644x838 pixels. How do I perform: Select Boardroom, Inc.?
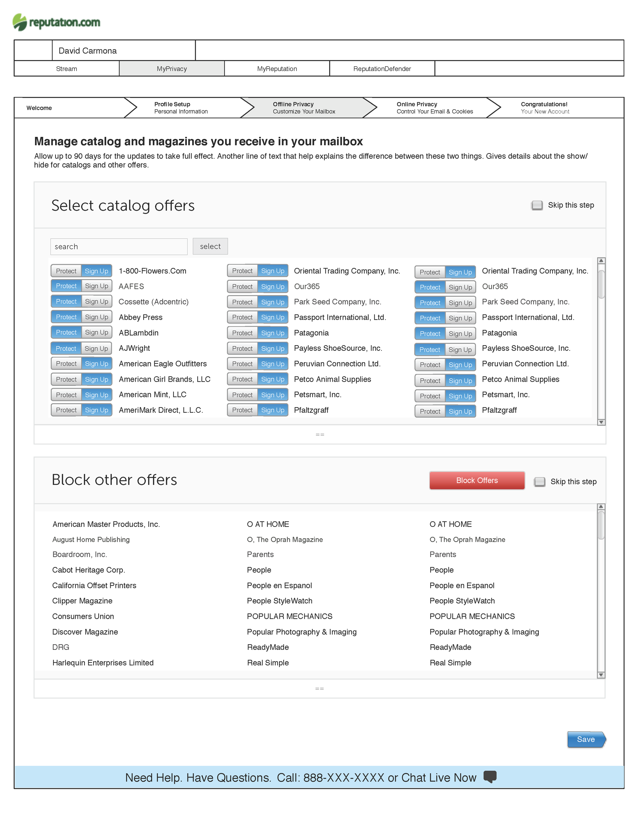coord(80,554)
